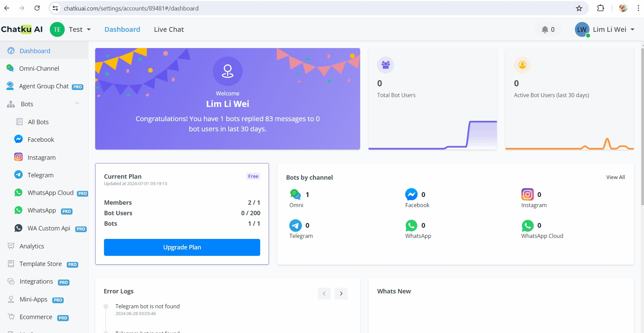Viewport: 644px width, 333px height.
Task: Open the Analytics section in the sidebar
Action: pos(32,246)
